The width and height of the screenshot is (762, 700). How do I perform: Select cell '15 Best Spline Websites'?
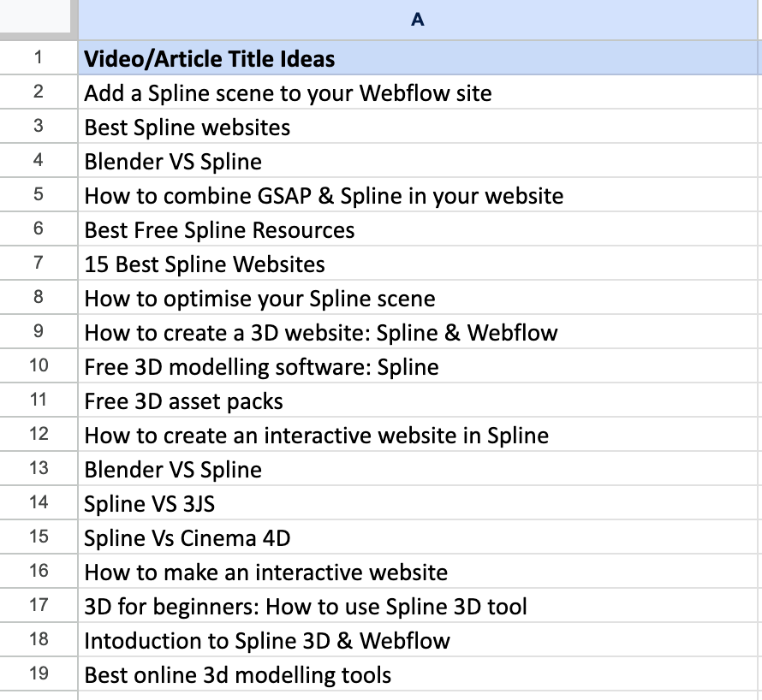point(420,264)
